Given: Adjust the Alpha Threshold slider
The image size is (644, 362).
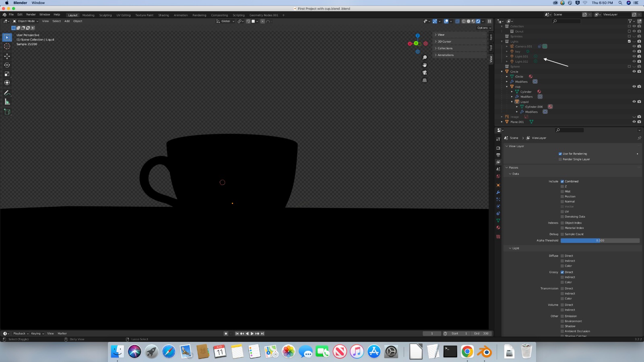Looking at the screenshot, I should (599, 241).
